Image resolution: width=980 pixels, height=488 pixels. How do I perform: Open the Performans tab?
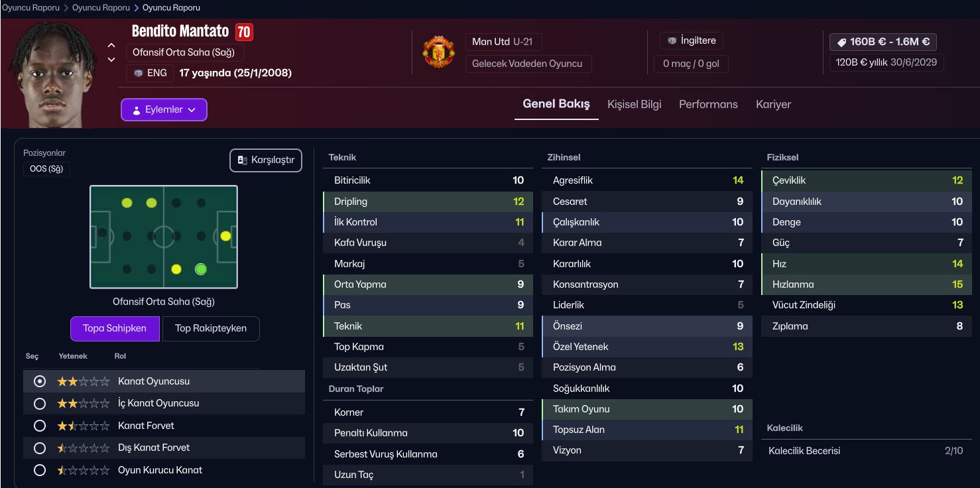(708, 104)
